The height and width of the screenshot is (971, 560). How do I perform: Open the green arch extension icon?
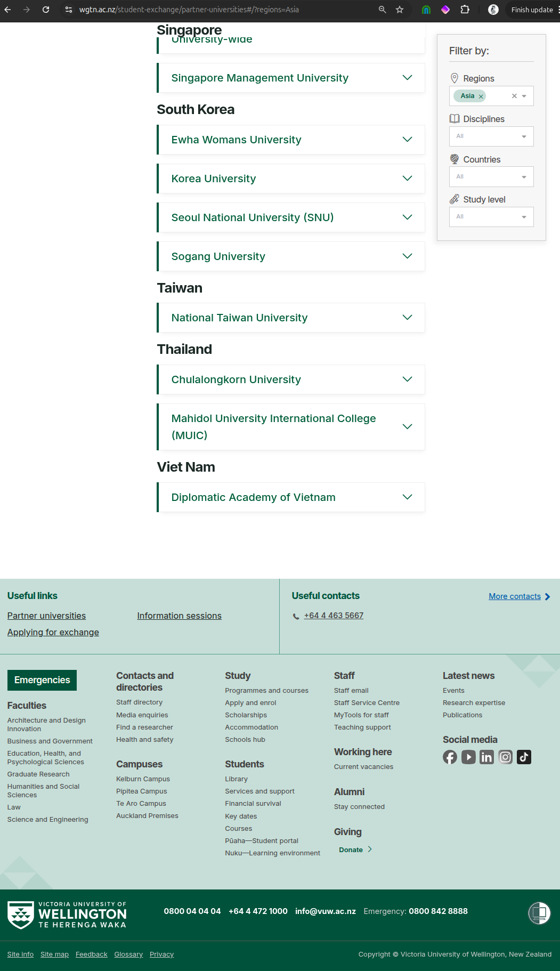pos(426,10)
